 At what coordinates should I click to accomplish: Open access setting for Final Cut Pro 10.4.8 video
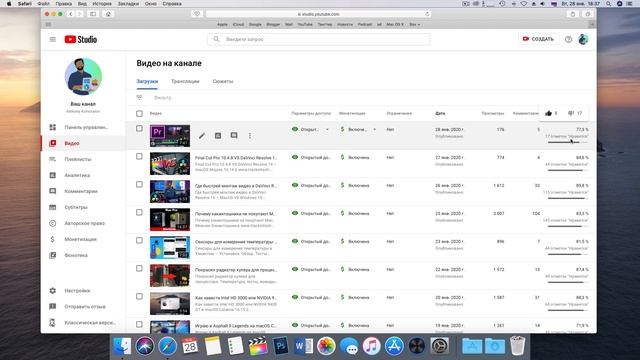click(311, 157)
